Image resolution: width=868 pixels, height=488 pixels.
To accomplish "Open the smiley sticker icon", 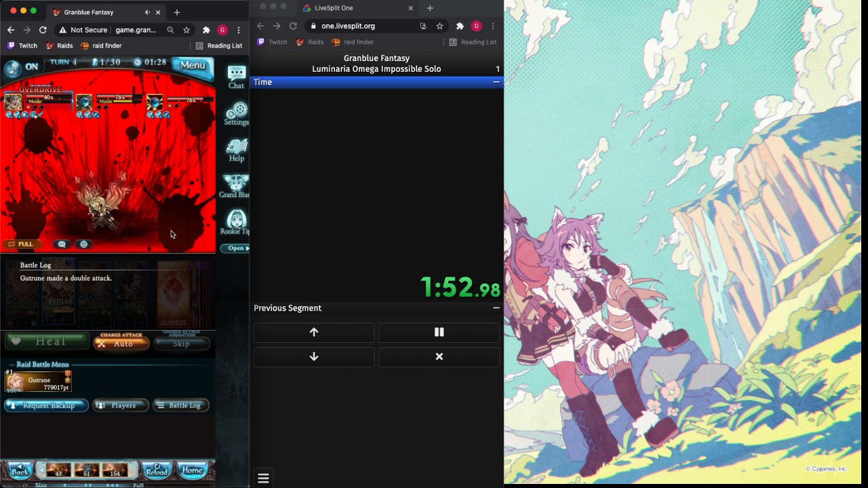I will (84, 244).
